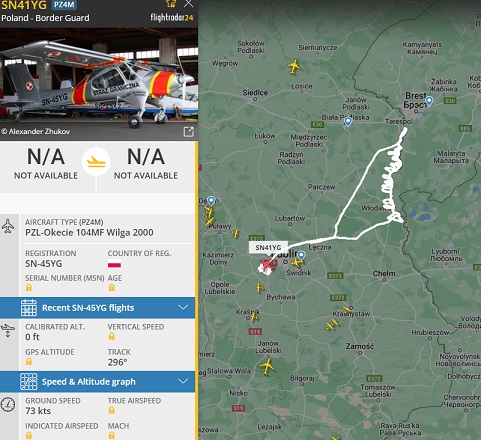
Task: Select yellow plane near Siemiatycze
Action: 294,67
